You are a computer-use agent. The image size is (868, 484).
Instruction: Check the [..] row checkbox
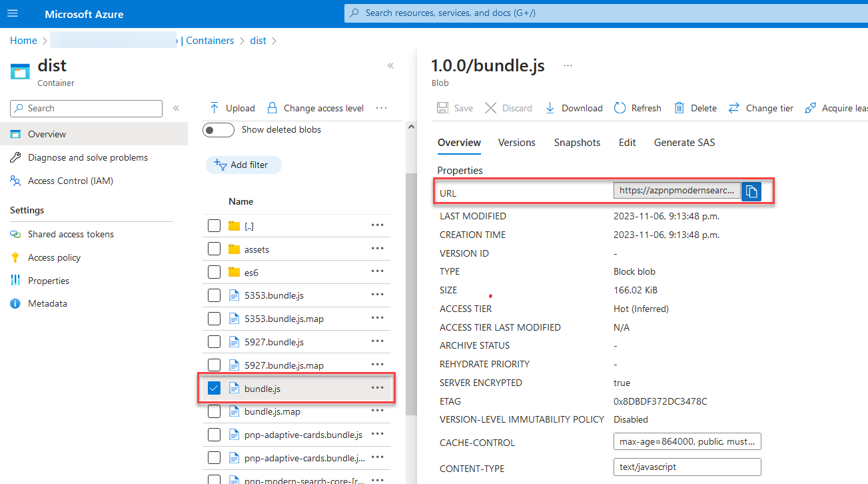pyautogui.click(x=214, y=226)
